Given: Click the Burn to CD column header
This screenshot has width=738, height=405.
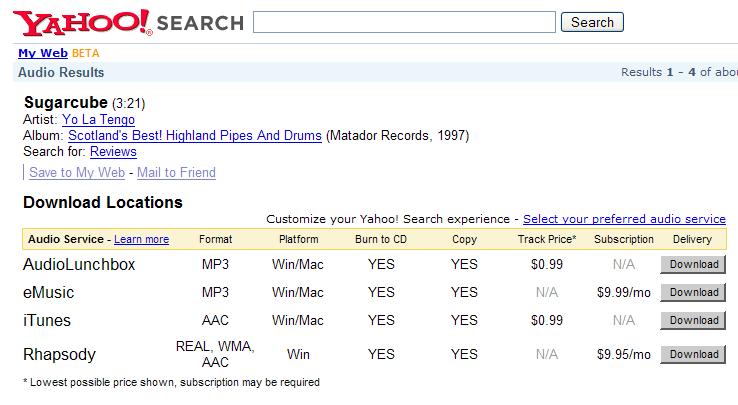Looking at the screenshot, I should pyautogui.click(x=381, y=239).
